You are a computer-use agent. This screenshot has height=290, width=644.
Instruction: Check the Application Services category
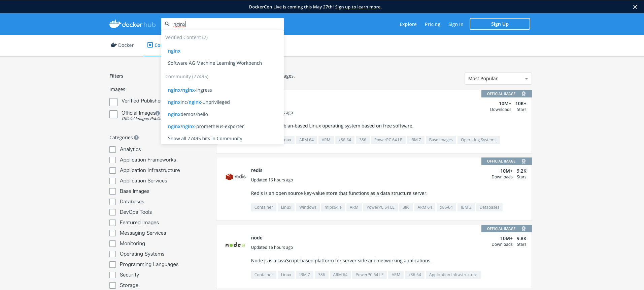pos(112,181)
